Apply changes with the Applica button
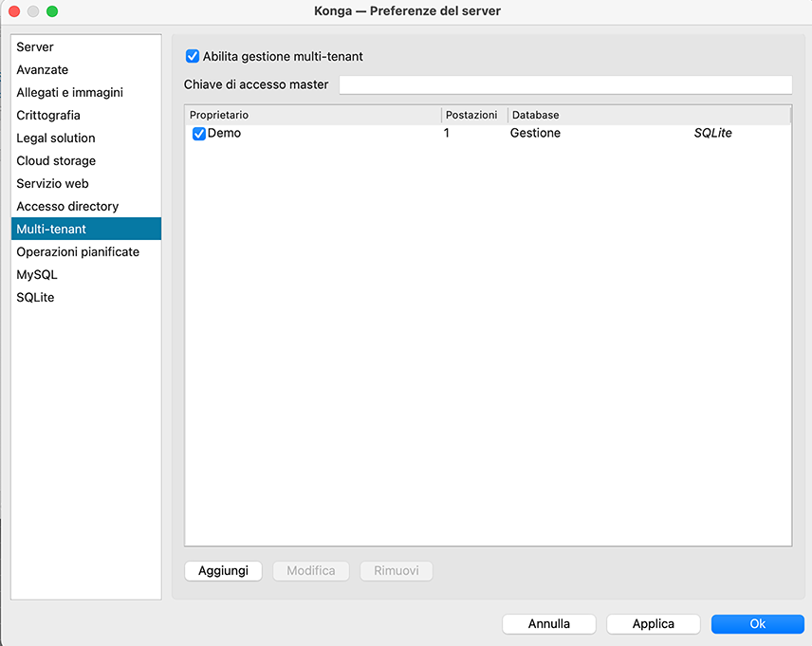The height and width of the screenshot is (646, 812). coord(653,623)
